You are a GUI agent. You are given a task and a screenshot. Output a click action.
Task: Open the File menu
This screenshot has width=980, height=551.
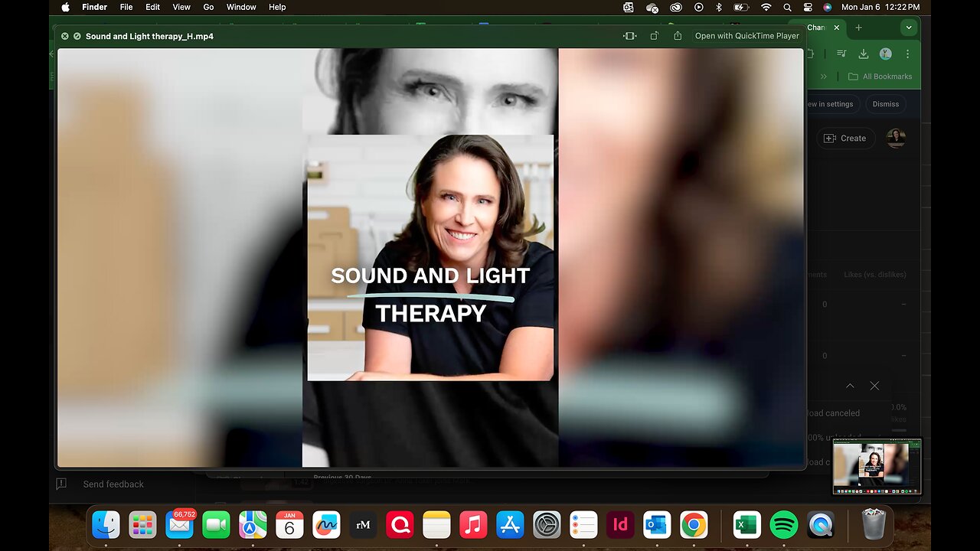point(126,7)
